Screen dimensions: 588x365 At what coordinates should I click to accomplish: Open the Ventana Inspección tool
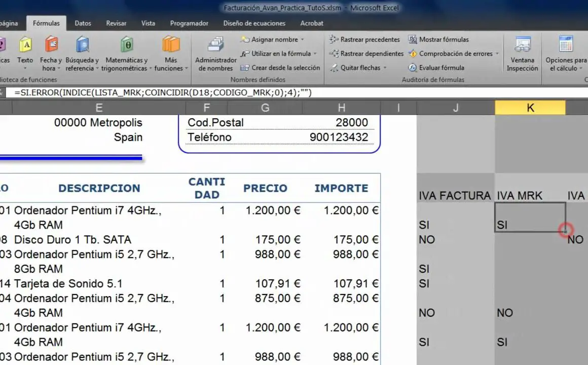point(522,46)
